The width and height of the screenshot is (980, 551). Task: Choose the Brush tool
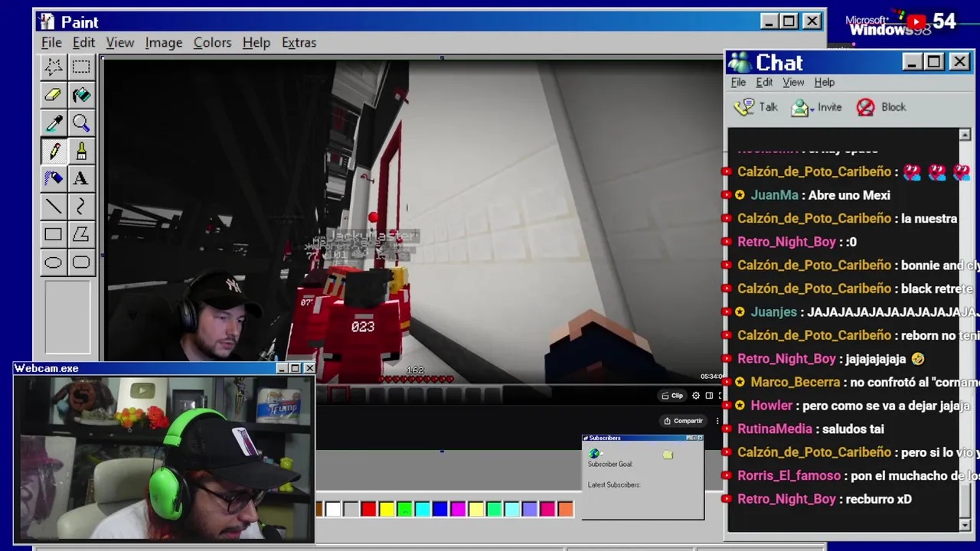click(x=80, y=151)
